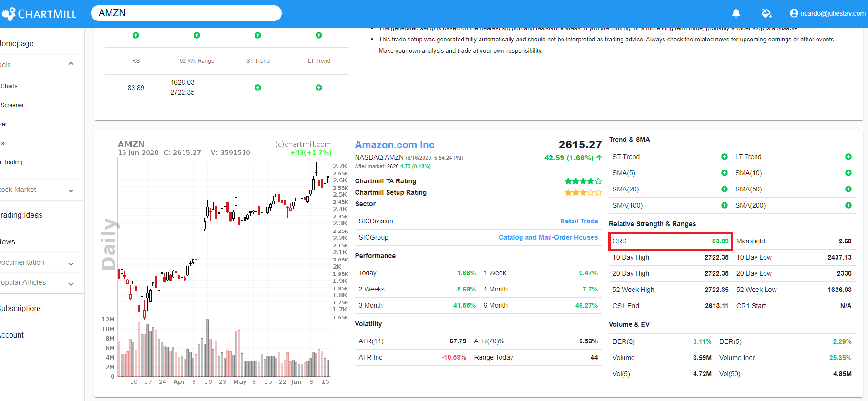Collapse the Tools sidebar section
This screenshot has height=401, width=868.
(71, 64)
